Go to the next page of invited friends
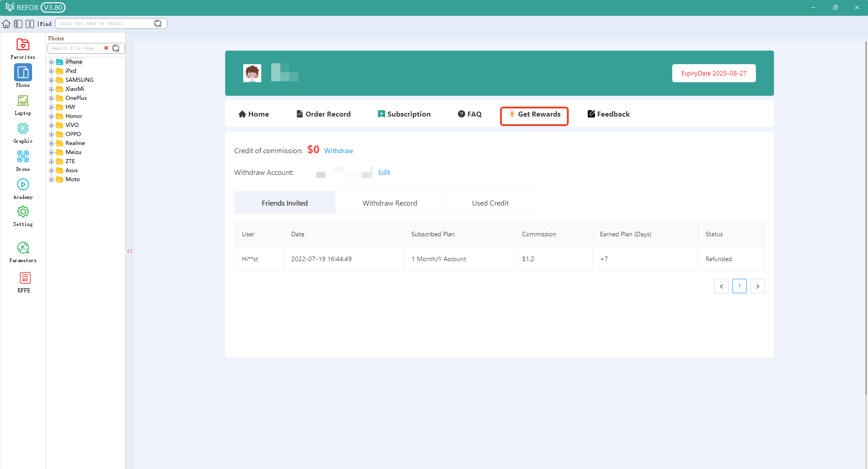 tap(757, 286)
